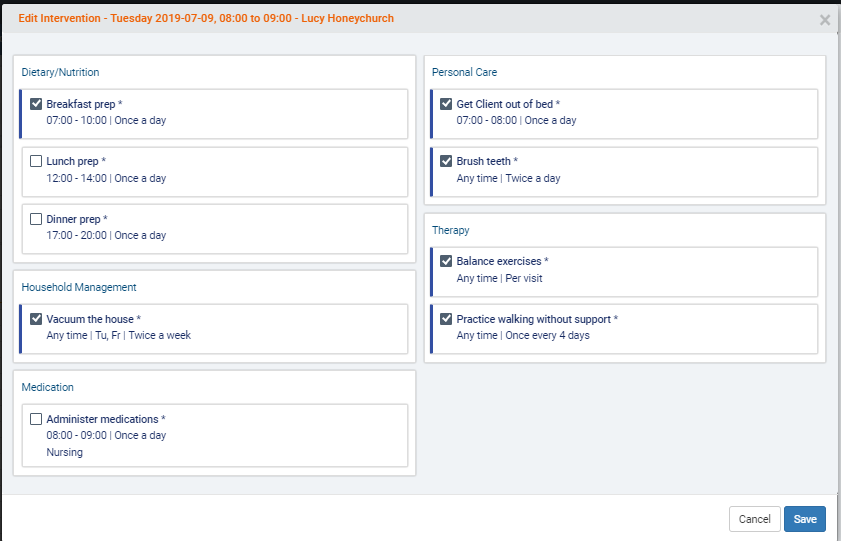
Task: Toggle the Vacuum the house checkbox
Action: (36, 319)
